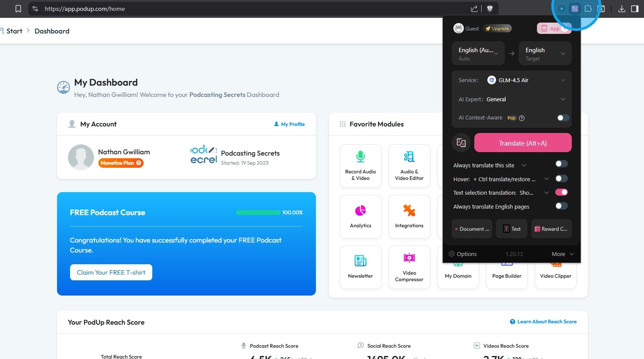This screenshot has height=359, width=644.
Task: Open the Text translation option
Action: (512, 229)
